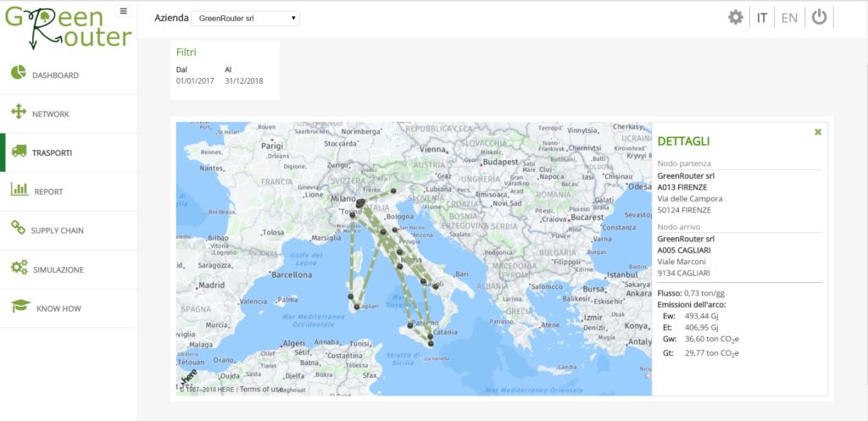
Task: Click the Report bar chart icon
Action: pyautogui.click(x=19, y=189)
